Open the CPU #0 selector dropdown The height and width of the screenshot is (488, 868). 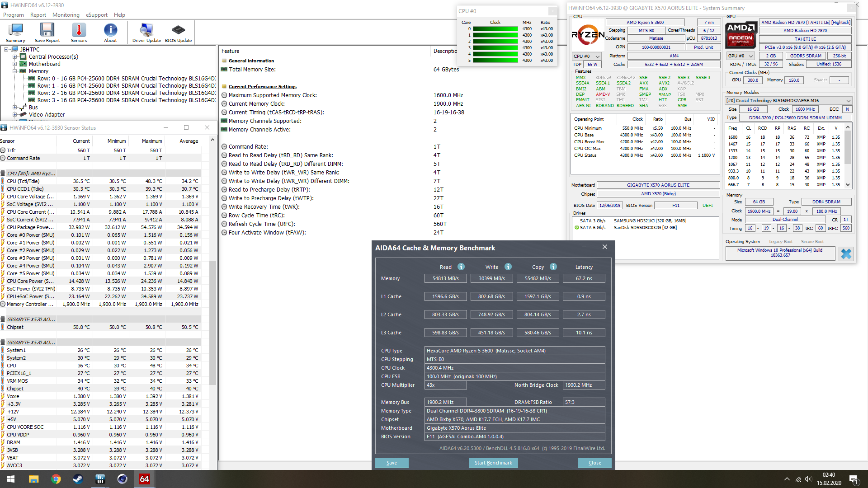[x=587, y=56]
